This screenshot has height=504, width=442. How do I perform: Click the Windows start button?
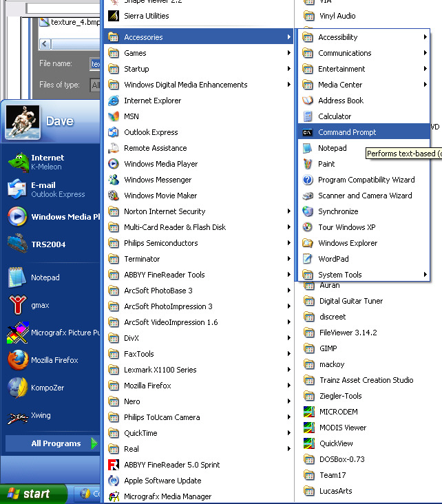(x=34, y=494)
